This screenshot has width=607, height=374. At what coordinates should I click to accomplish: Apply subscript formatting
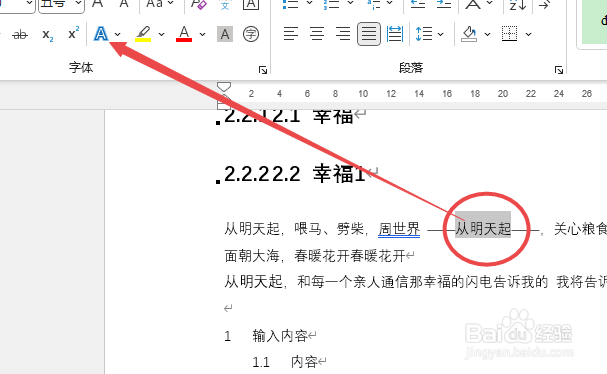click(x=48, y=35)
